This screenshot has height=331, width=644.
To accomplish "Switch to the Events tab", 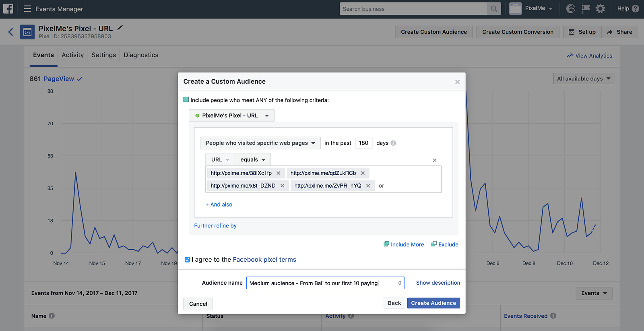I will [x=43, y=55].
